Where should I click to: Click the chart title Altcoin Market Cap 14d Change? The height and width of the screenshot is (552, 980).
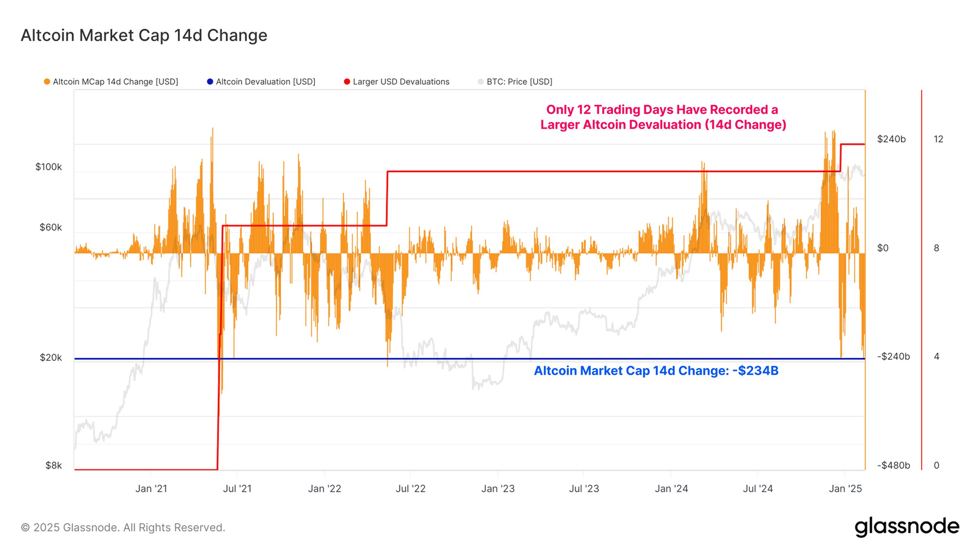[144, 36]
